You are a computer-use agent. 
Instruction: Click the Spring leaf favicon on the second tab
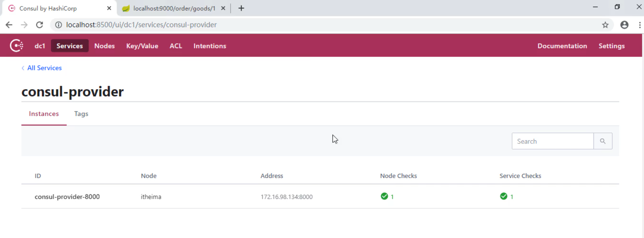pyautogui.click(x=126, y=8)
